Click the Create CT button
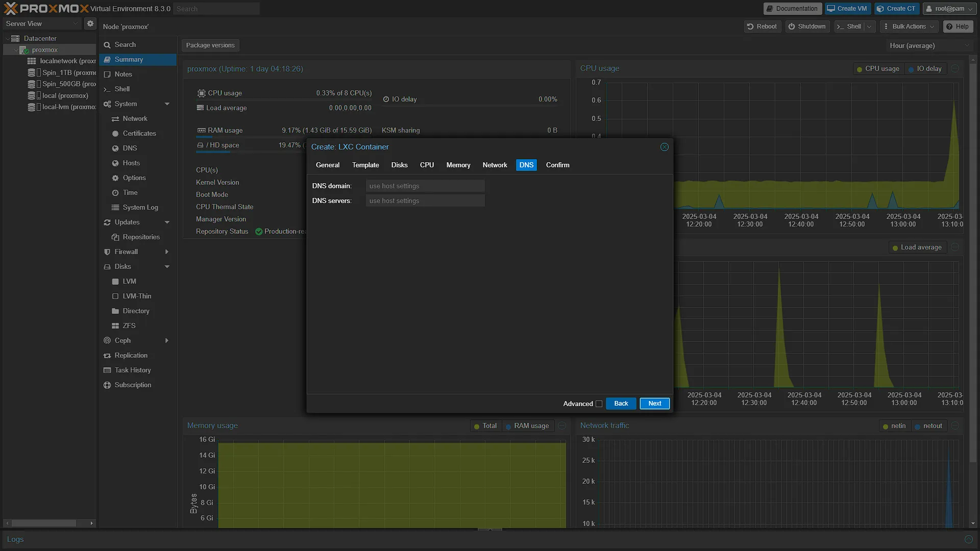 [896, 9]
